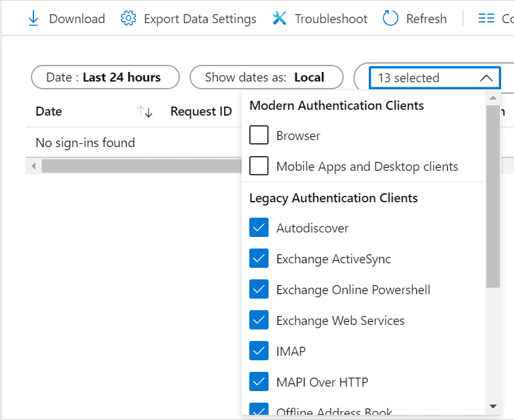Check Mobile Apps and Desktop clients

259,166
